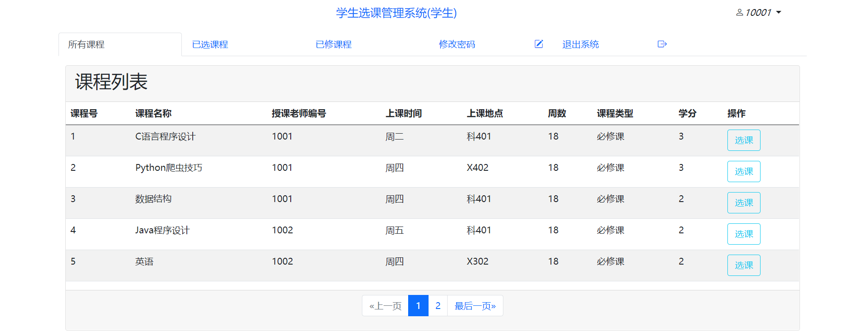The width and height of the screenshot is (868, 333).
Task: Click 选课 for Java程序设计
Action: point(744,234)
